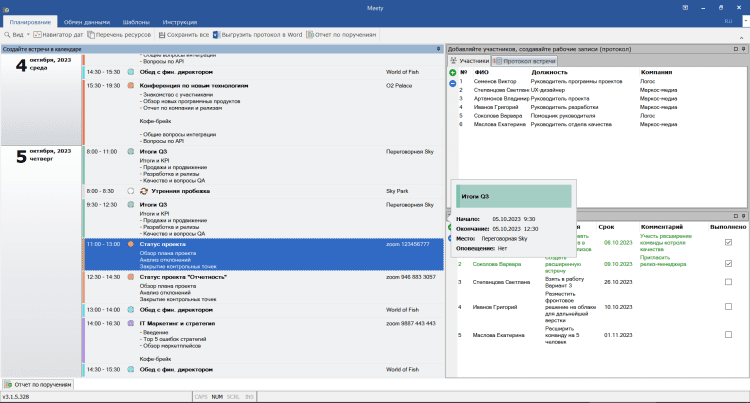Switch to the Обмен данными ribbon tab
This screenshot has width=750, height=403.
(x=87, y=20)
